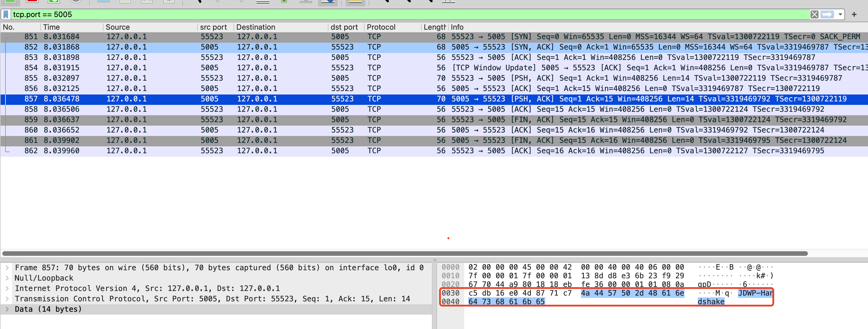Expand the Null/Loopback tree item
The height and width of the screenshot is (329, 868).
(x=7, y=278)
